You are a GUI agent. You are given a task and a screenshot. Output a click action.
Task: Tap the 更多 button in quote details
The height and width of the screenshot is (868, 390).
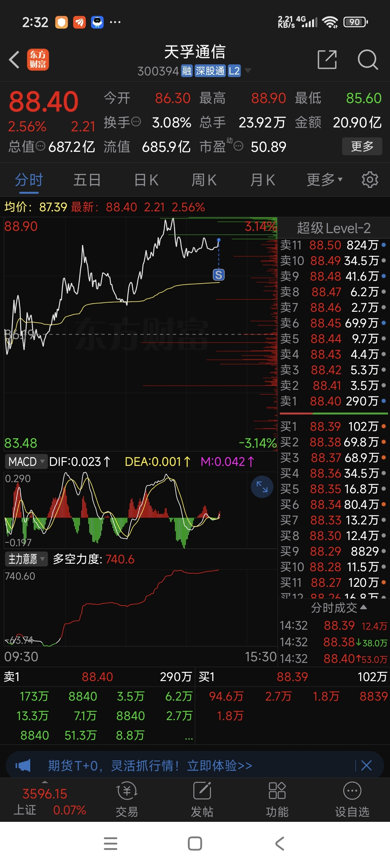362,146
